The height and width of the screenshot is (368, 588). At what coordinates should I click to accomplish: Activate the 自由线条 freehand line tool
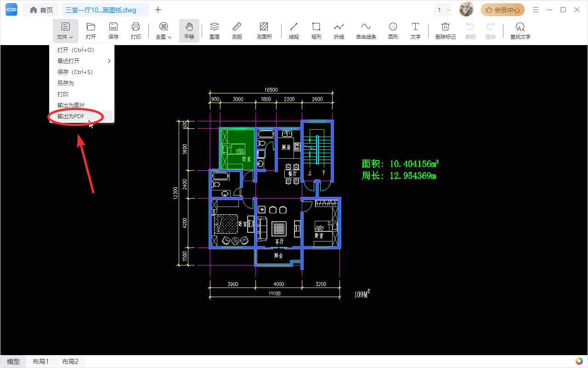point(366,31)
